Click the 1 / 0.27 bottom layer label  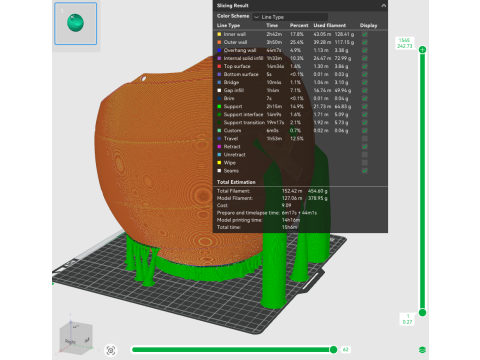click(x=407, y=319)
